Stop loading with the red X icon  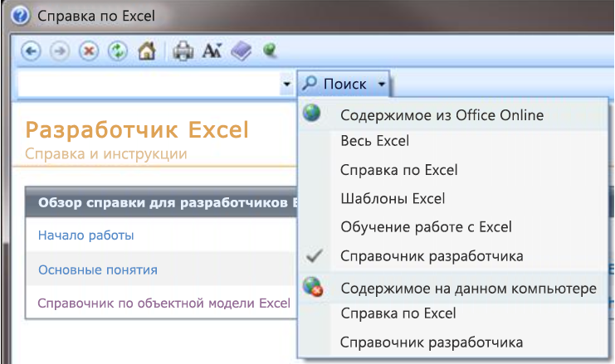pyautogui.click(x=89, y=51)
